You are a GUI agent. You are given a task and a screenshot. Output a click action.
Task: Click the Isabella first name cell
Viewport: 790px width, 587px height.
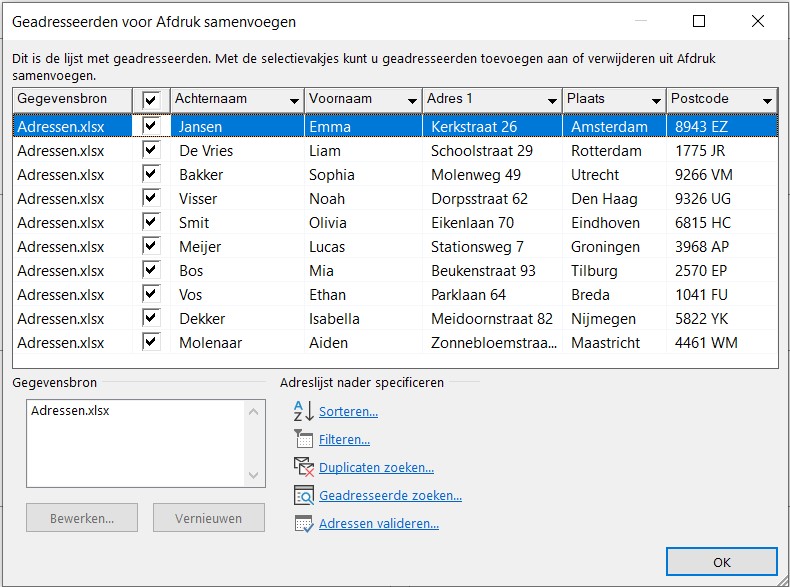click(363, 319)
